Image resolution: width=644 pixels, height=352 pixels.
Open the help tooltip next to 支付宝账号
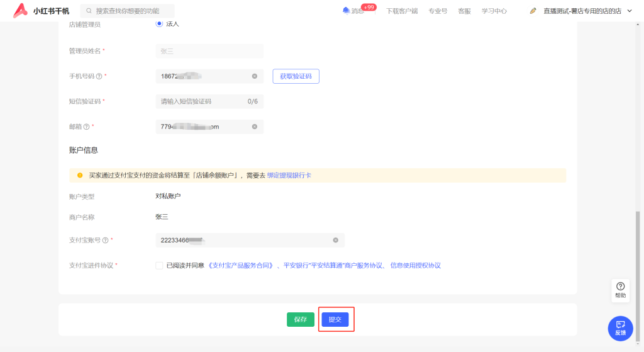pos(105,240)
